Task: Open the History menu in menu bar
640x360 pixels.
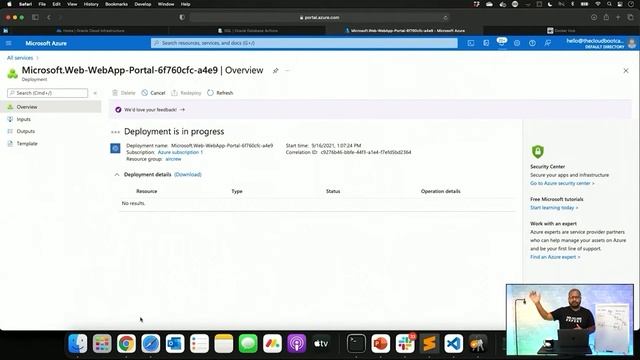Action: pyautogui.click(x=91, y=4)
